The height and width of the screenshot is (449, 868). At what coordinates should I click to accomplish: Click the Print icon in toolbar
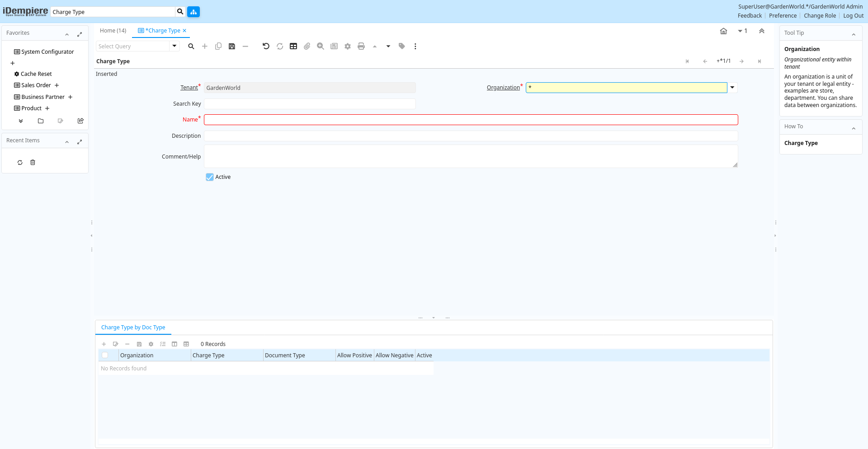point(361,46)
